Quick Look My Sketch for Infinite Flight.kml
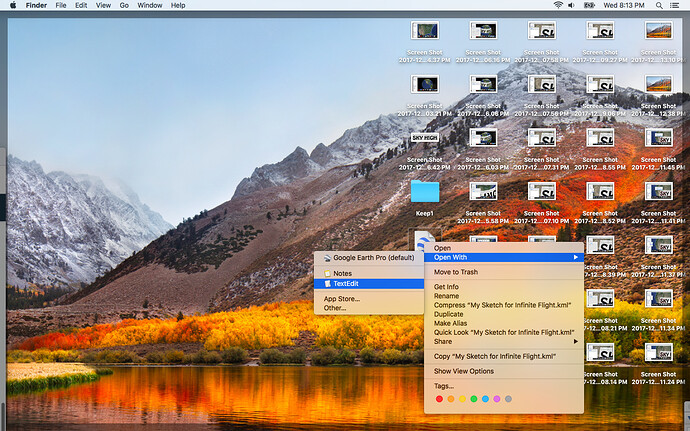This screenshot has height=431, width=690. 504,332
